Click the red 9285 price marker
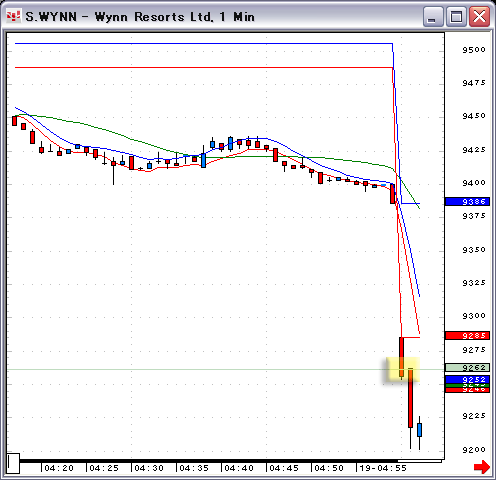Viewport: 496px width, 480px height. click(x=467, y=335)
